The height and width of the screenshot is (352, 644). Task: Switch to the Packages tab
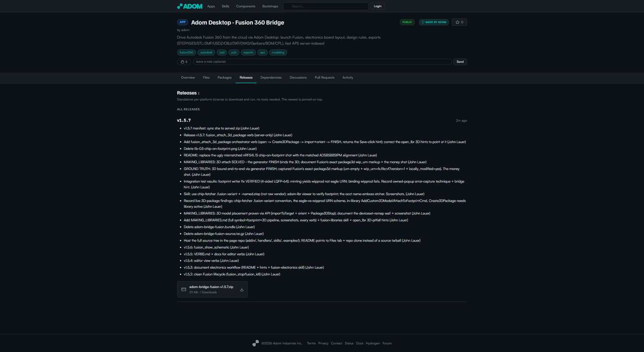tap(225, 78)
